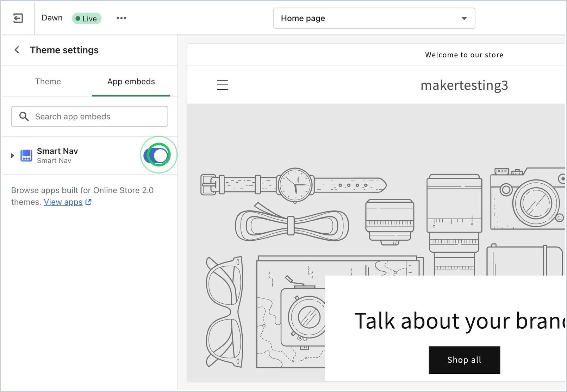The height and width of the screenshot is (392, 567).
Task: Click the Theme settings heading
Action: [64, 50]
